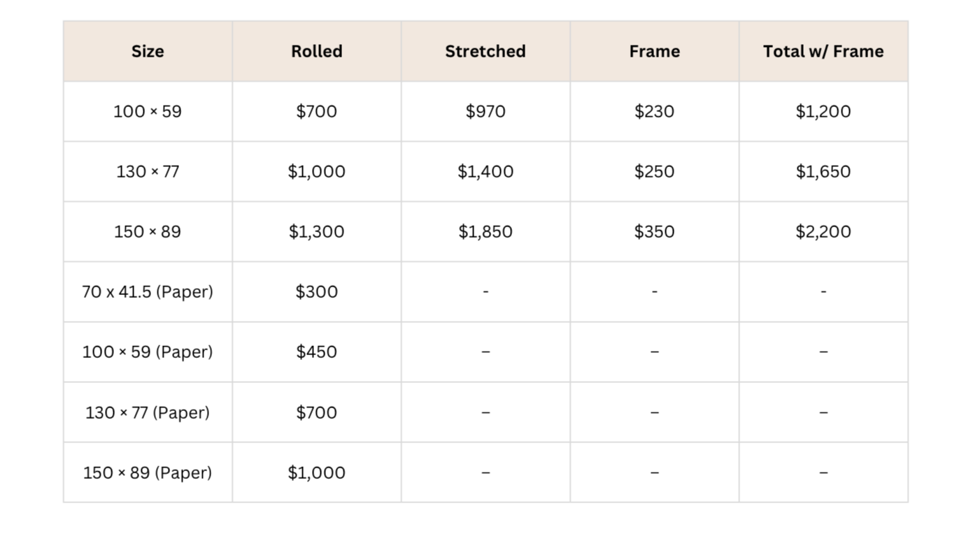Click the $1,300 rolled price cell

(x=317, y=232)
